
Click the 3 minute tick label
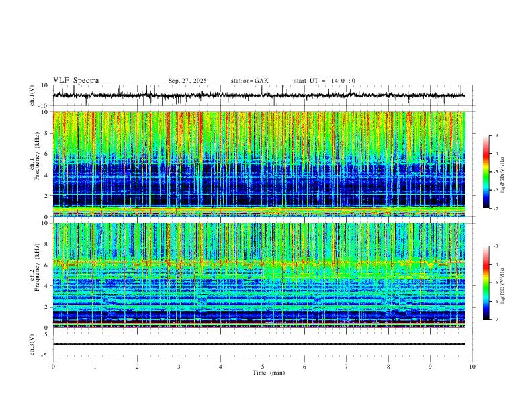(x=179, y=367)
